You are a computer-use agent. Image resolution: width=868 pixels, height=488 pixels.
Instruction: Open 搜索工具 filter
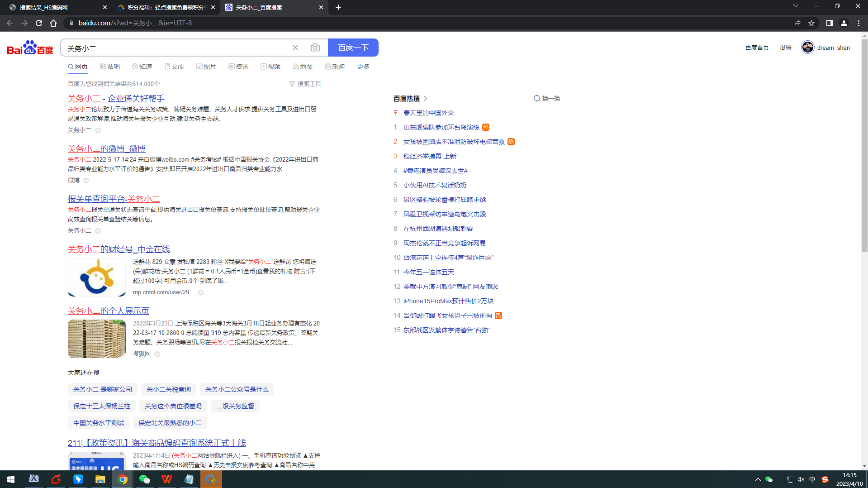click(x=305, y=84)
